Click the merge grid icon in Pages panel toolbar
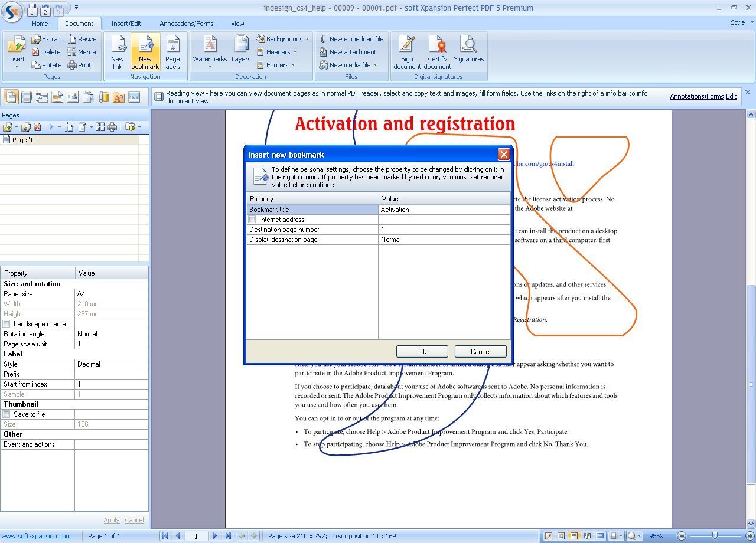756x543 pixels. [x=100, y=127]
